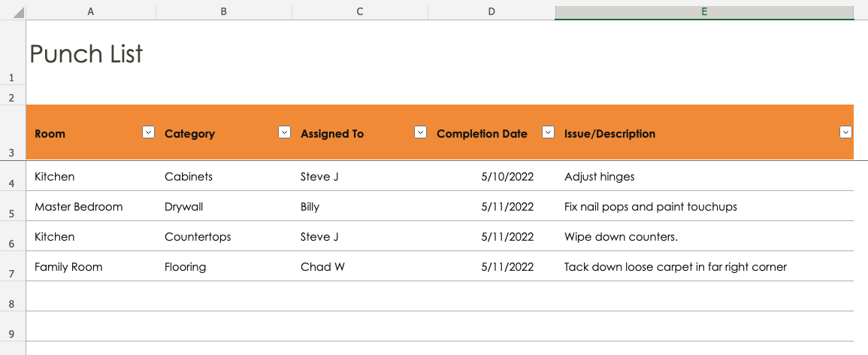Select the Tack down loose carpet cell

[x=704, y=265]
